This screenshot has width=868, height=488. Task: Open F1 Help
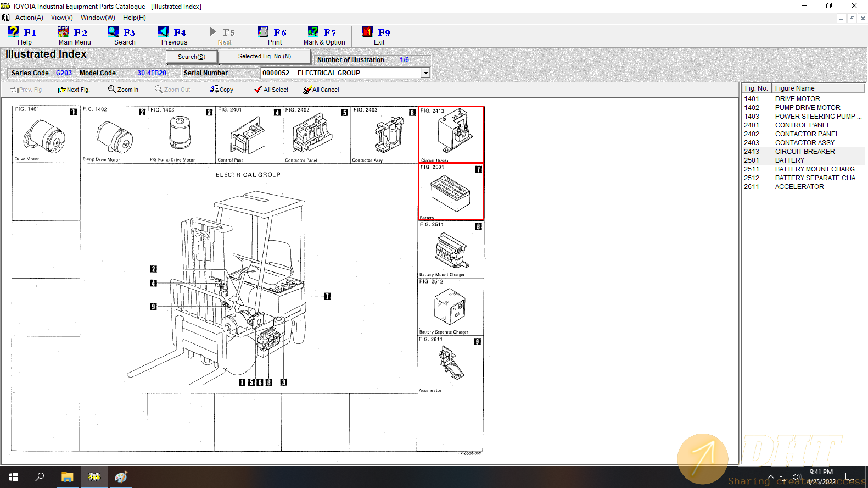tap(24, 36)
